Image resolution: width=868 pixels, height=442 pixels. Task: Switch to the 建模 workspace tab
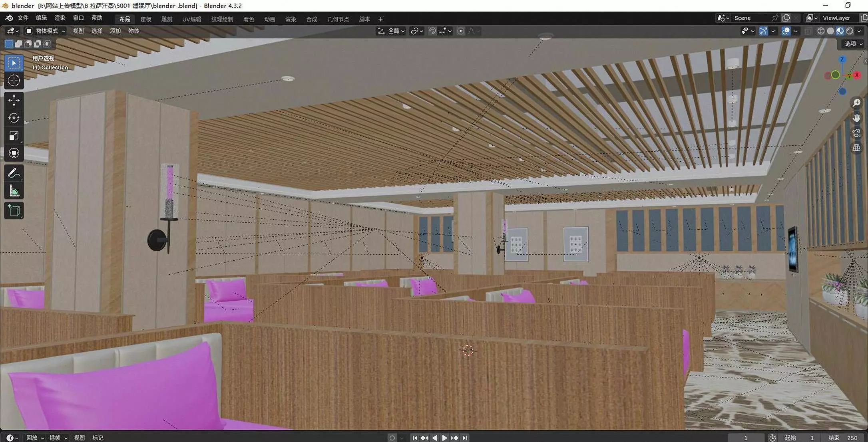145,19
